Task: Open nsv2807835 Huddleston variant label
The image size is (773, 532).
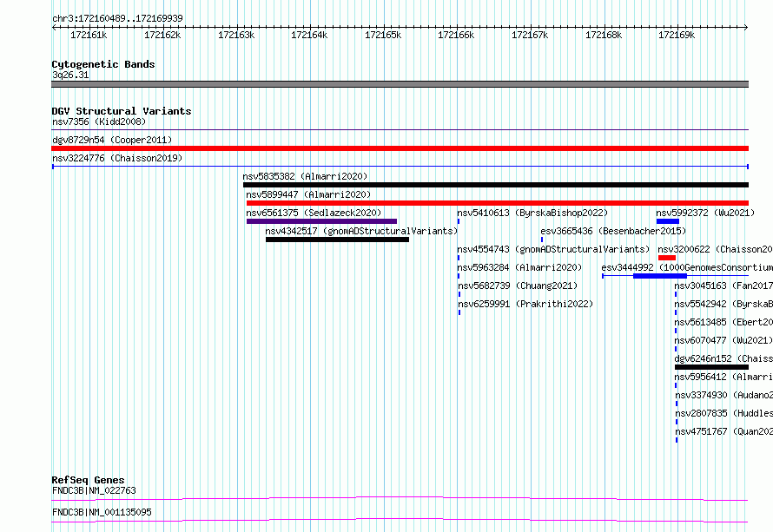Action: 723,413
